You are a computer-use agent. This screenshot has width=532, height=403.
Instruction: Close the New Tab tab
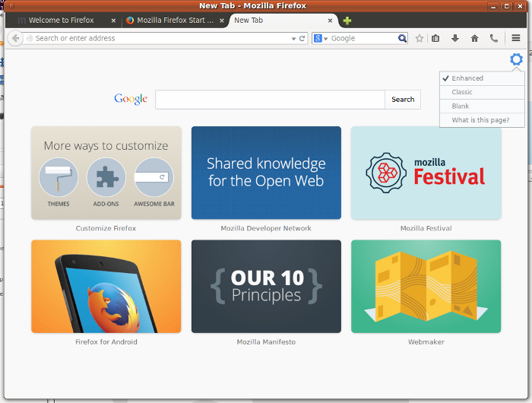(330, 21)
